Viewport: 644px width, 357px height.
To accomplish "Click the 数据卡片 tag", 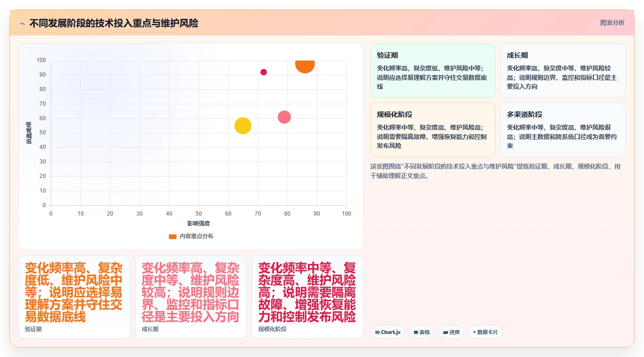I will 485,332.
